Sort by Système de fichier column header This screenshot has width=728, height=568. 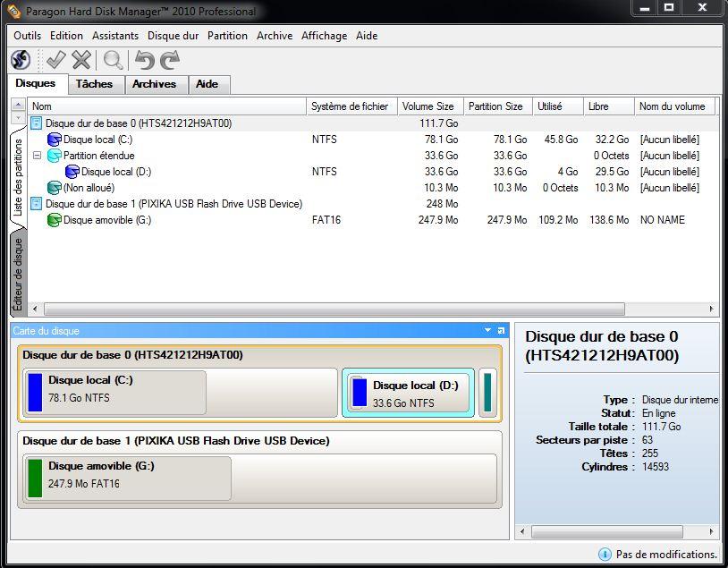[x=351, y=106]
